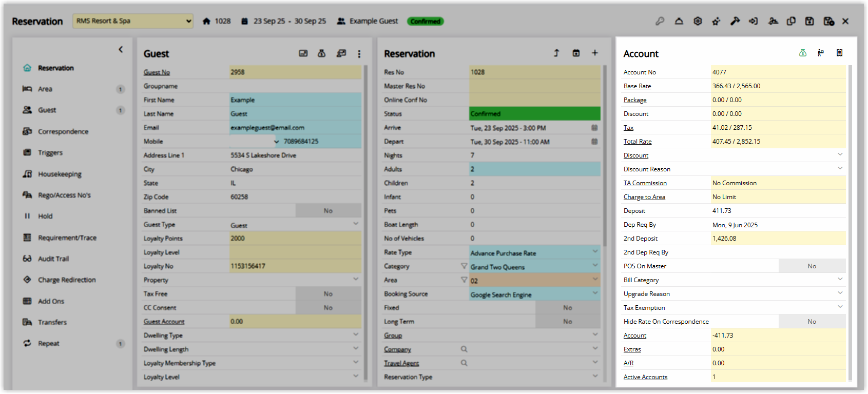
Task: Open the calendar picker beside Arrive date
Action: (x=594, y=128)
